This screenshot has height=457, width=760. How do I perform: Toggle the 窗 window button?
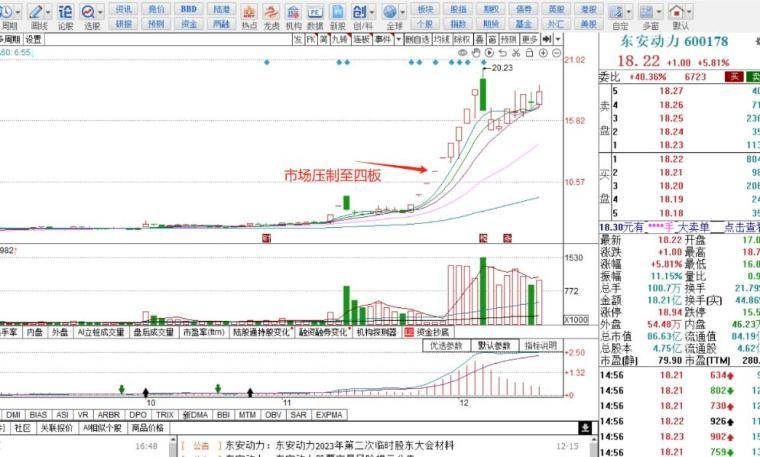492,39
